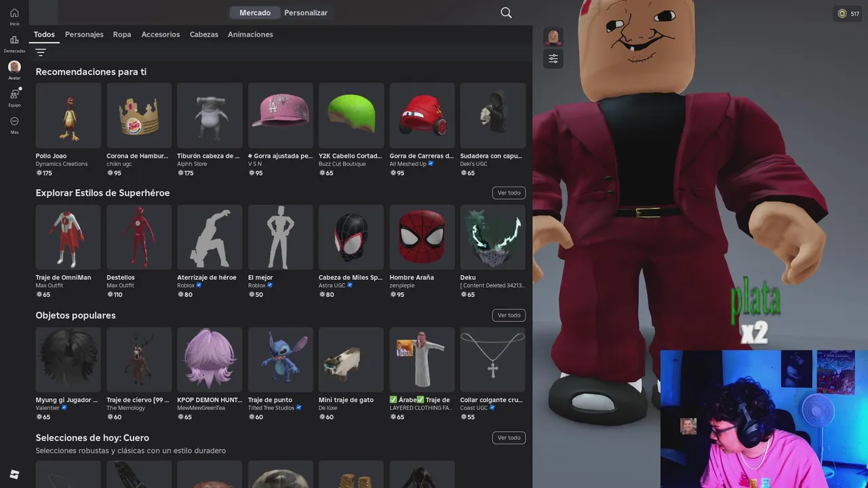Screen dimensions: 868x488
Task: Click creator link Buzz Cut Boutique
Action: 342,164
